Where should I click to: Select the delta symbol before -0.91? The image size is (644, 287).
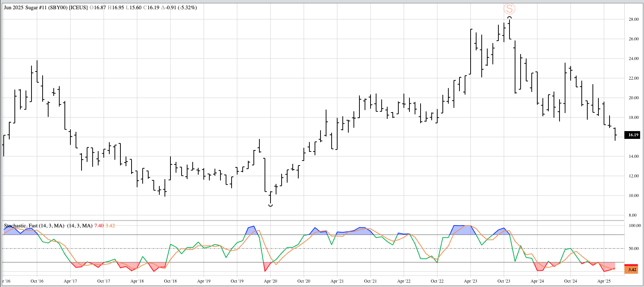pos(163,7)
